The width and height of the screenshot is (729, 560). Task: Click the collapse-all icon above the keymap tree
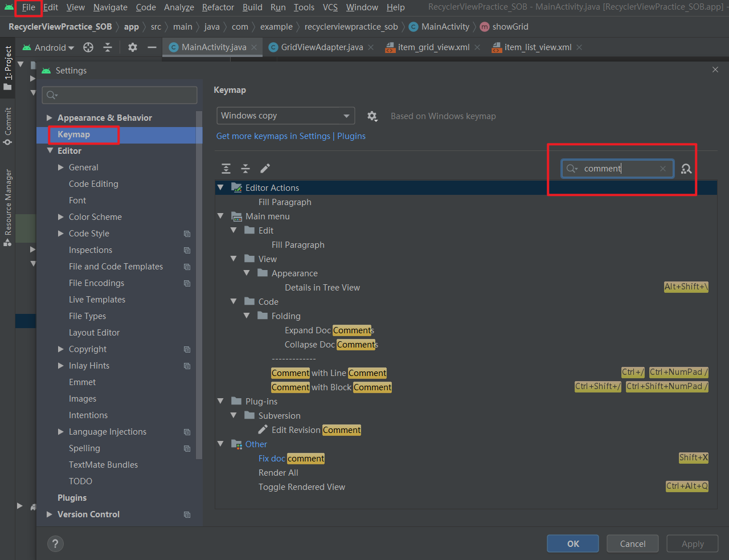(245, 169)
